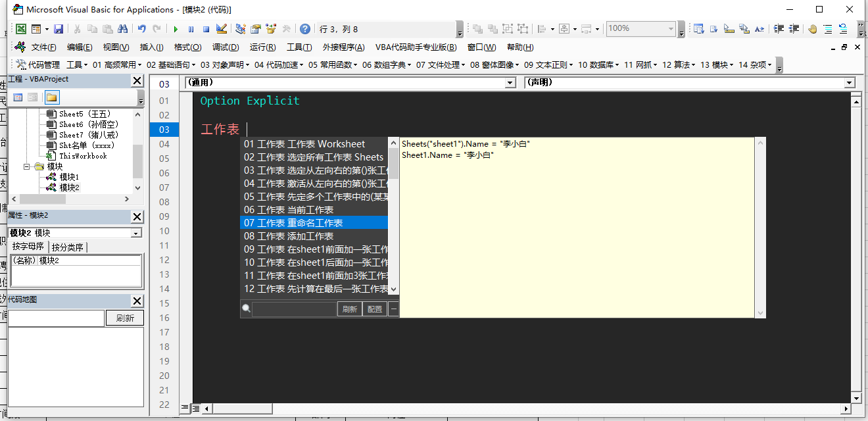Viewport: 868px width, 421px height.
Task: Click the search magnifier in snippet popup
Action: click(x=246, y=309)
